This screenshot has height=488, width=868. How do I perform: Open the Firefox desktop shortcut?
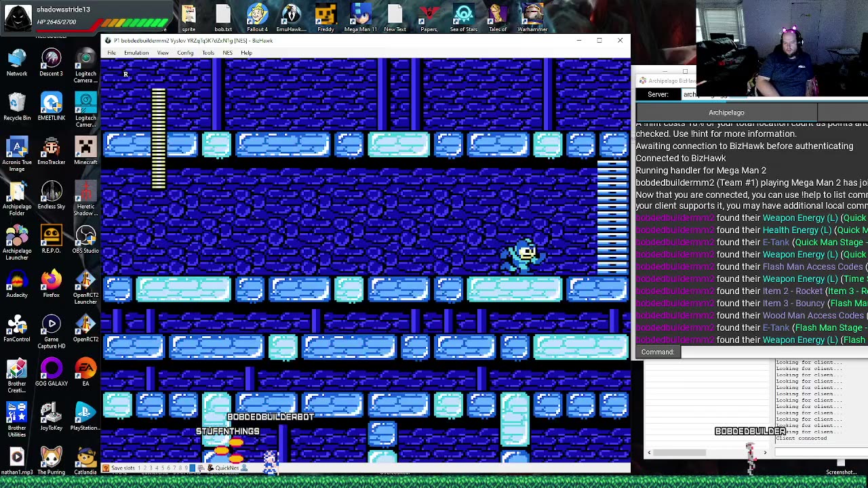tap(52, 285)
